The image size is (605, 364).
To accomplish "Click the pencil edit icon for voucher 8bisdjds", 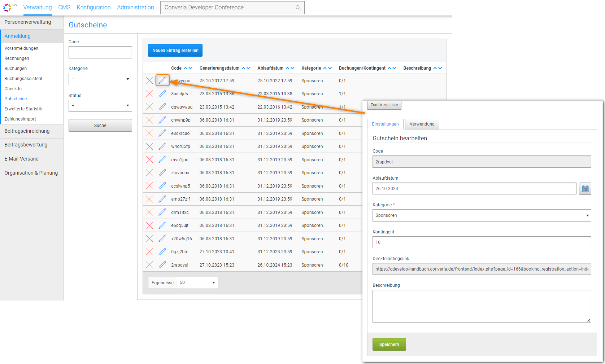I will 162,94.
